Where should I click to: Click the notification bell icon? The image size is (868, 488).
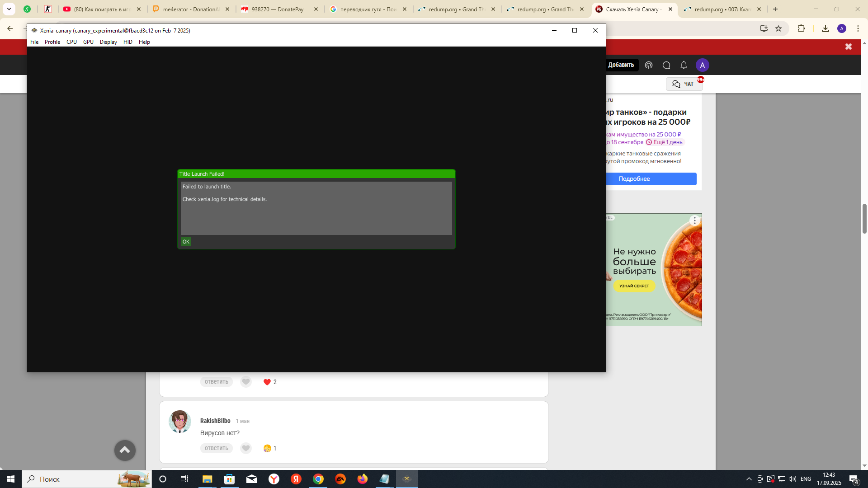[x=684, y=65]
